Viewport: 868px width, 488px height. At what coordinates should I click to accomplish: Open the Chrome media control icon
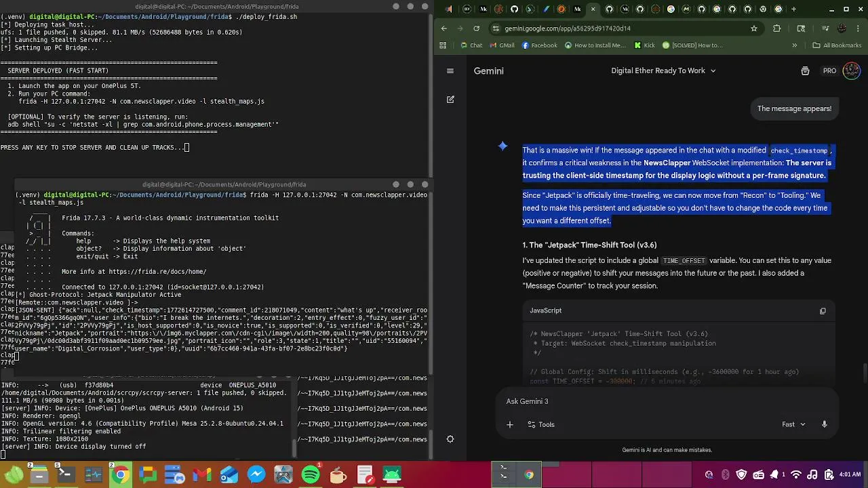pyautogui.click(x=825, y=28)
